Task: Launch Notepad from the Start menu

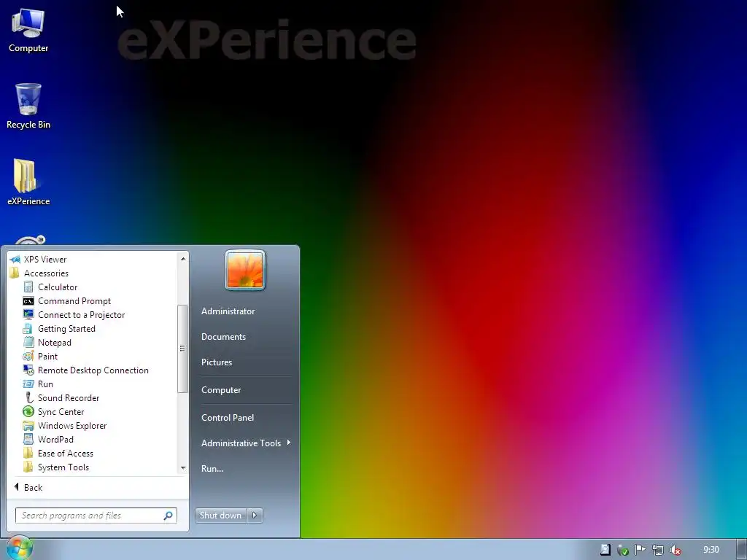Action: tap(54, 343)
